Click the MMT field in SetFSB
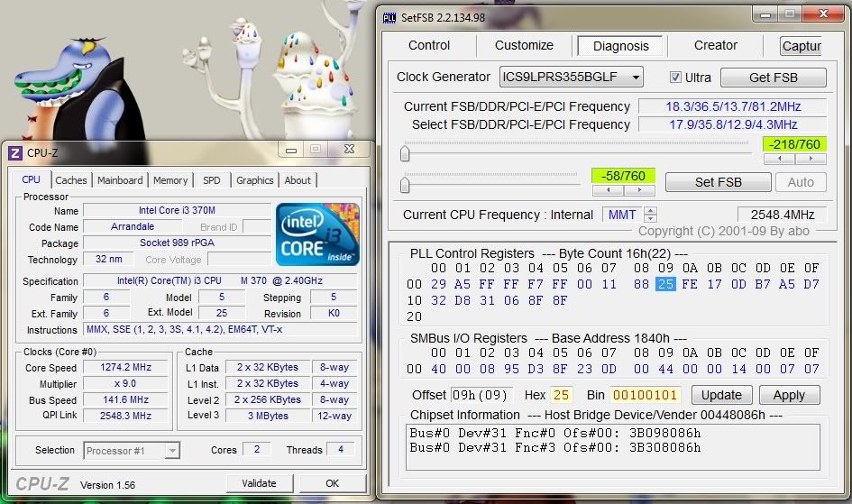This screenshot has height=504, width=852. click(623, 215)
